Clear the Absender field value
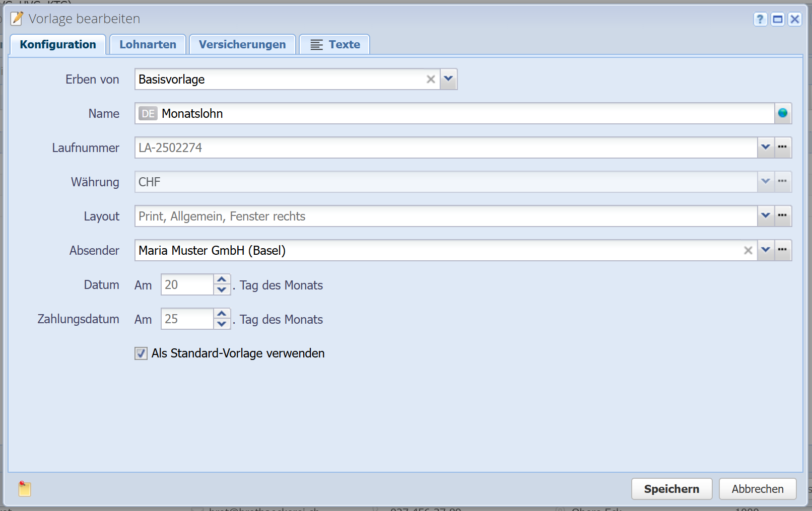The width and height of the screenshot is (812, 511). coord(748,250)
